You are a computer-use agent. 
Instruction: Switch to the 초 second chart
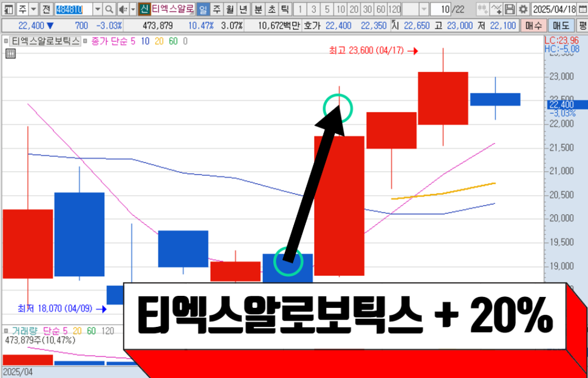click(x=271, y=9)
